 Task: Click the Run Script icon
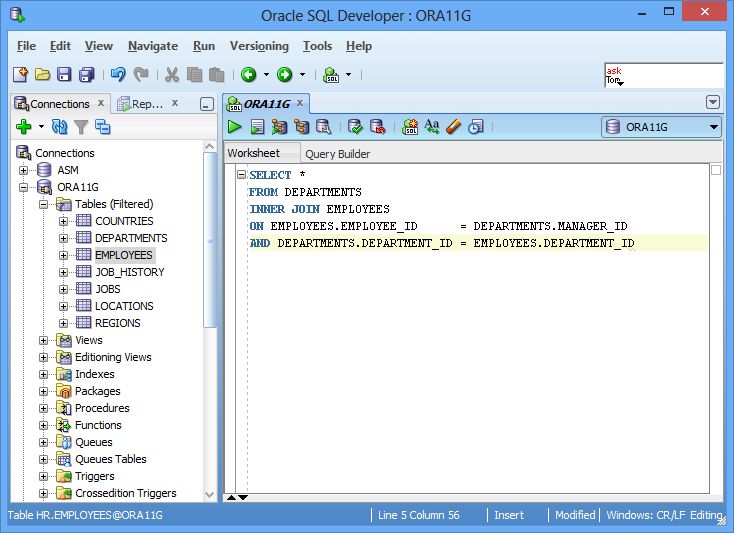coord(257,127)
